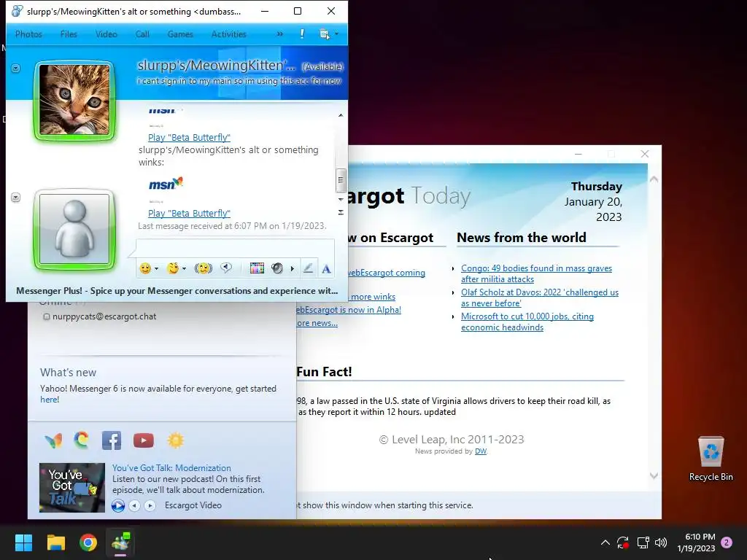This screenshot has width=747, height=560.
Task: Show hidden tray icons chevron
Action: (605, 542)
